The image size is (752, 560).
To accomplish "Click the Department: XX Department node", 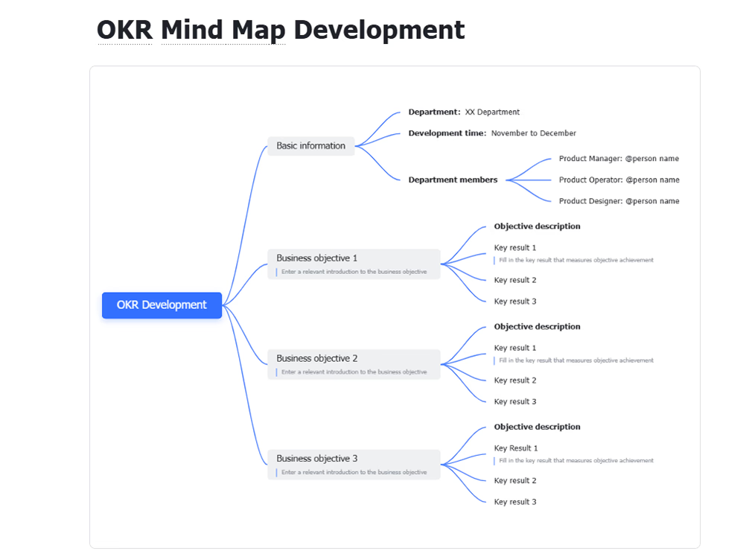I will tap(464, 112).
